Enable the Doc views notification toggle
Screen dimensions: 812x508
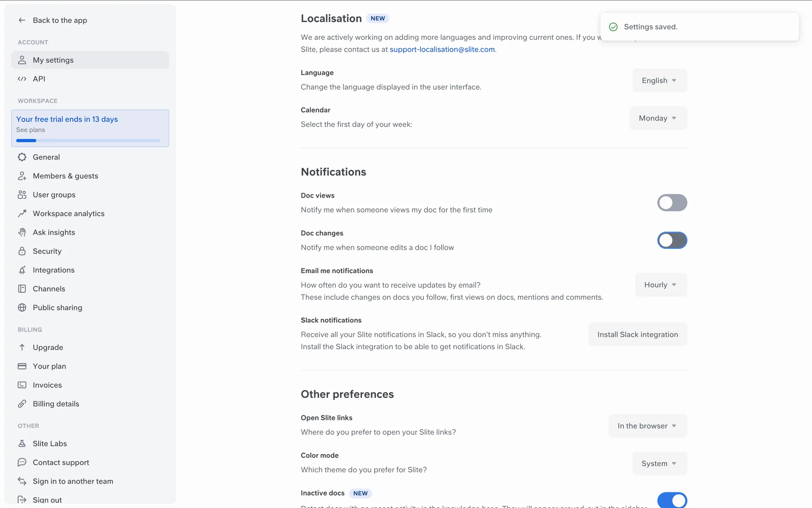click(x=672, y=203)
